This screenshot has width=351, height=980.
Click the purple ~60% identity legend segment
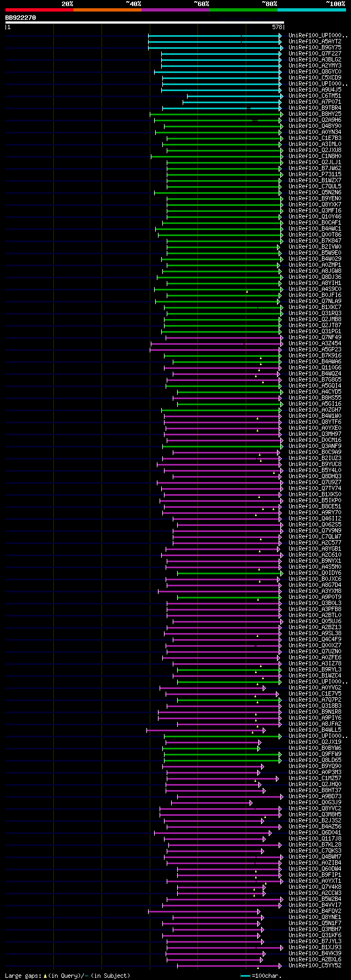175,10
